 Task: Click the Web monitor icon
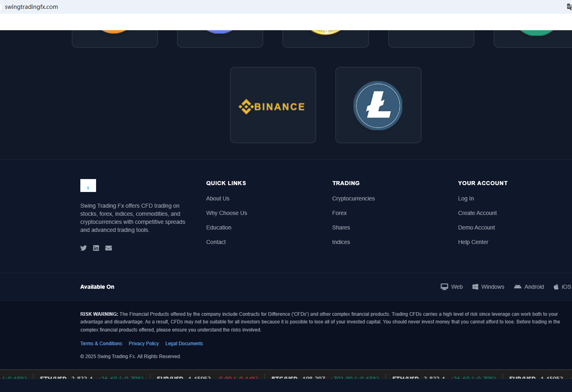tap(444, 287)
